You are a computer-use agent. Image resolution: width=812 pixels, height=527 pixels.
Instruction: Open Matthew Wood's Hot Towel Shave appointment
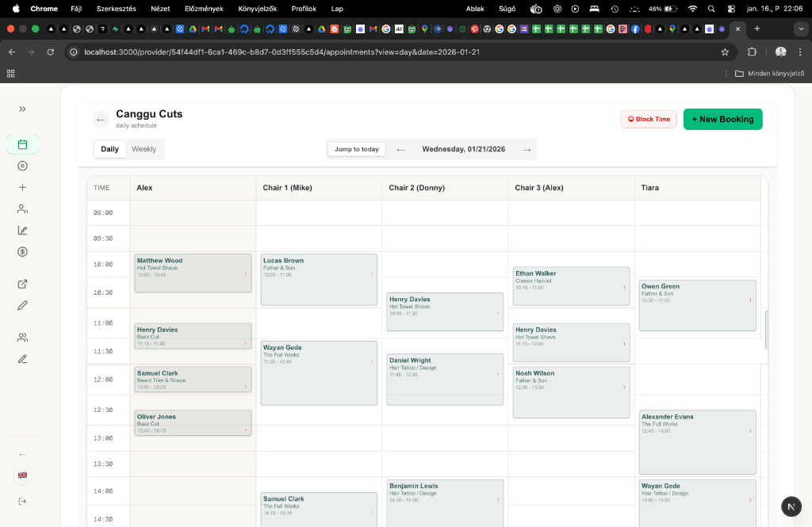point(192,272)
